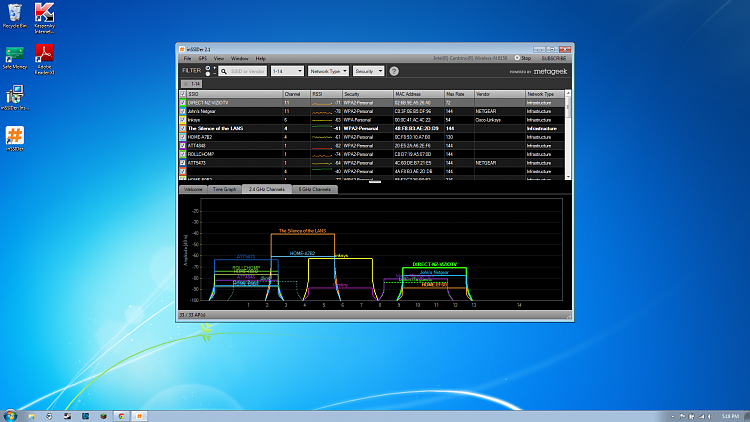Uncheck the ATT4848 network checkbox
The width and height of the screenshot is (750, 422).
pyautogui.click(x=182, y=145)
